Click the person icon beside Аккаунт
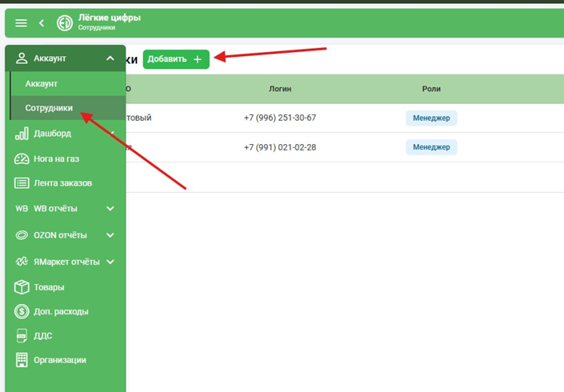Image resolution: width=564 pixels, height=392 pixels. [22, 58]
